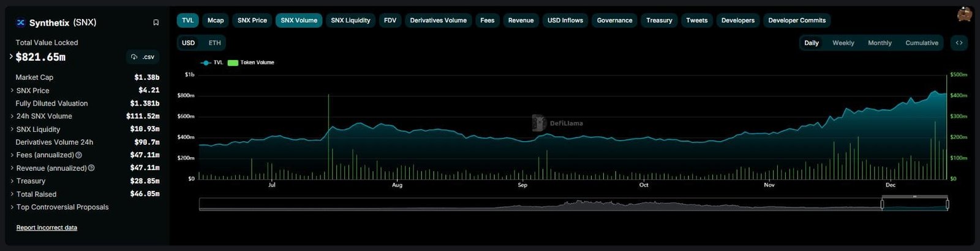Click the $111.52m volume value
980x251 pixels.
pos(143,116)
